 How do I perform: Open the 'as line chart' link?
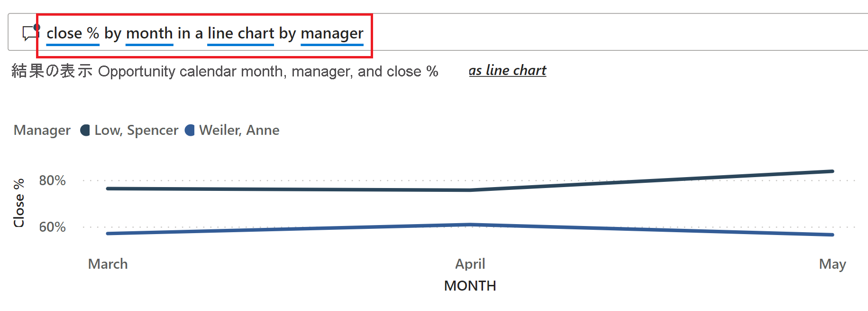507,70
